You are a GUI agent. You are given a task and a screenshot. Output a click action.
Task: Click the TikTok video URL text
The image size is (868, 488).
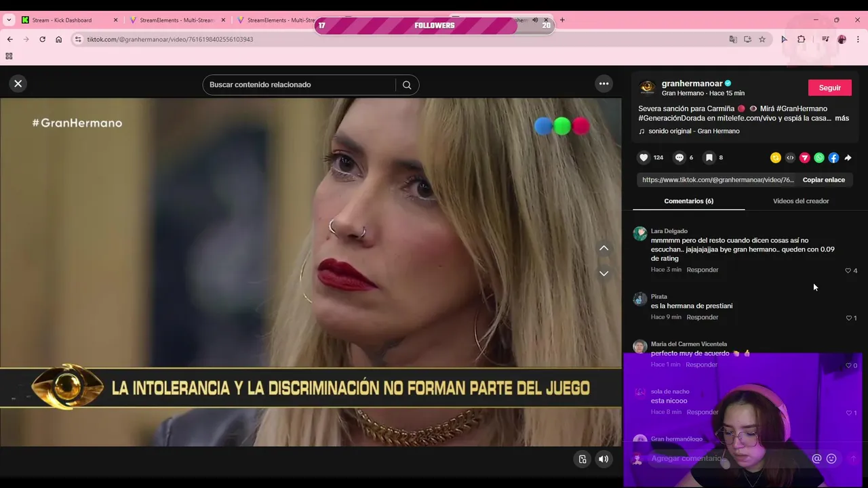717,180
